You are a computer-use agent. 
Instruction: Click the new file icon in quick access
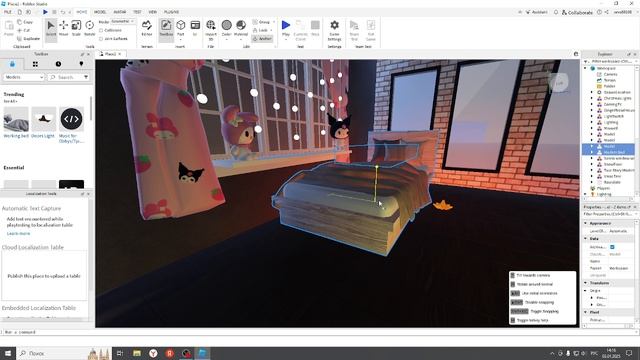[x=19, y=12]
